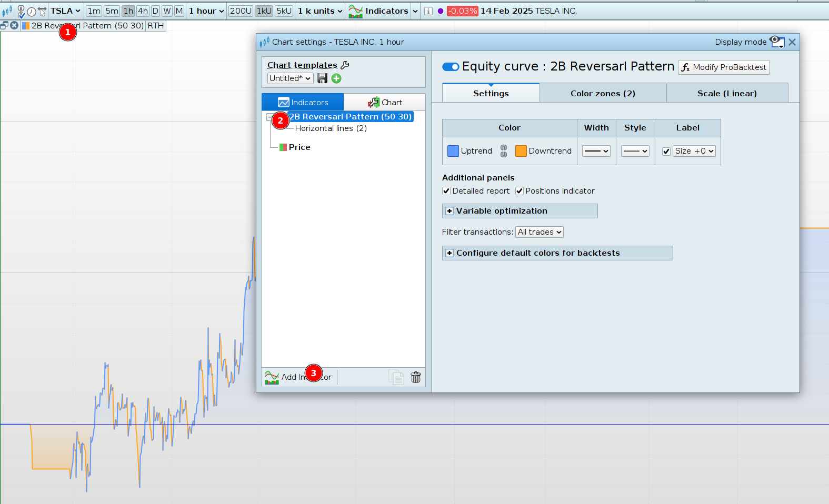Click the purple dot status indicator
Screen dimensions: 829x504
tap(441, 11)
